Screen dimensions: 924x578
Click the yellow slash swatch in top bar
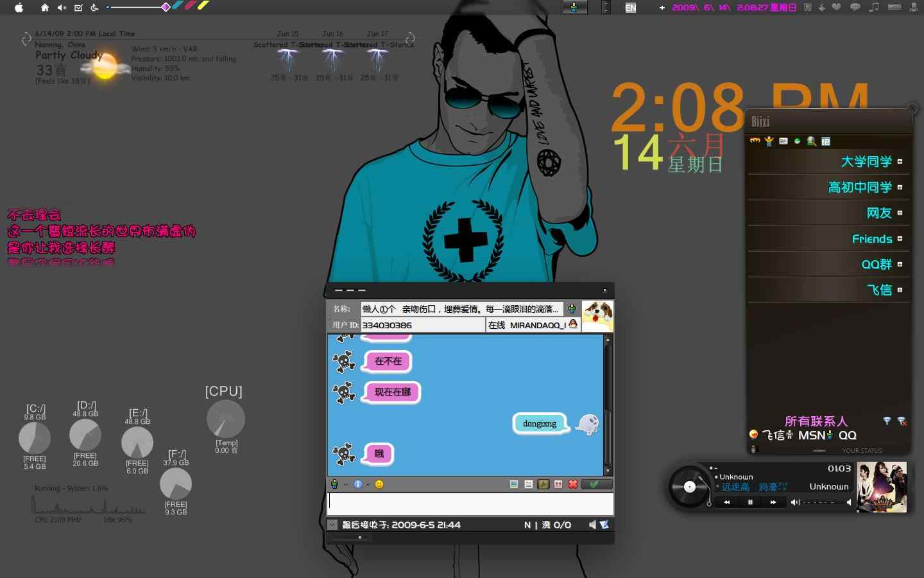[203, 6]
